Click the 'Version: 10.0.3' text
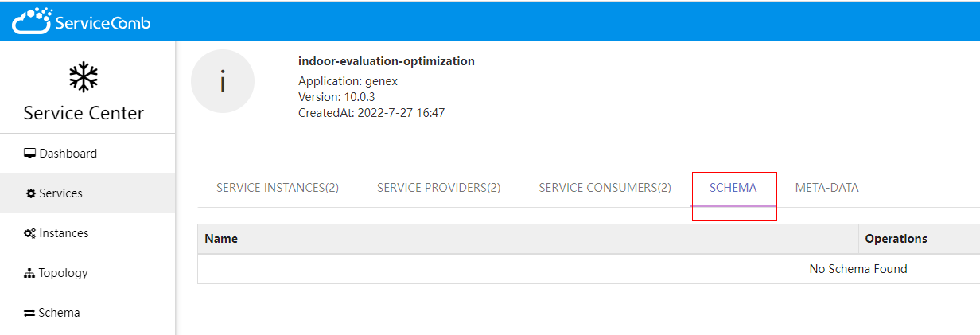The height and width of the screenshot is (335, 980). pos(336,97)
